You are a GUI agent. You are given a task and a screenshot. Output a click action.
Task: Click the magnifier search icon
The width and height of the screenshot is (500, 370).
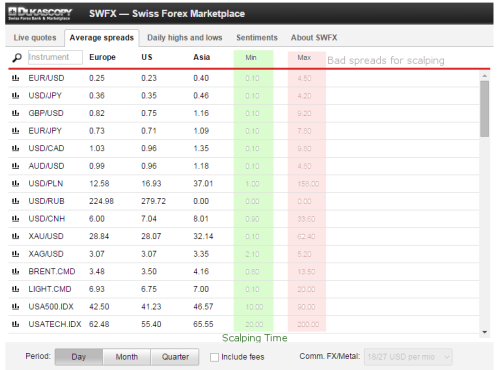click(17, 58)
